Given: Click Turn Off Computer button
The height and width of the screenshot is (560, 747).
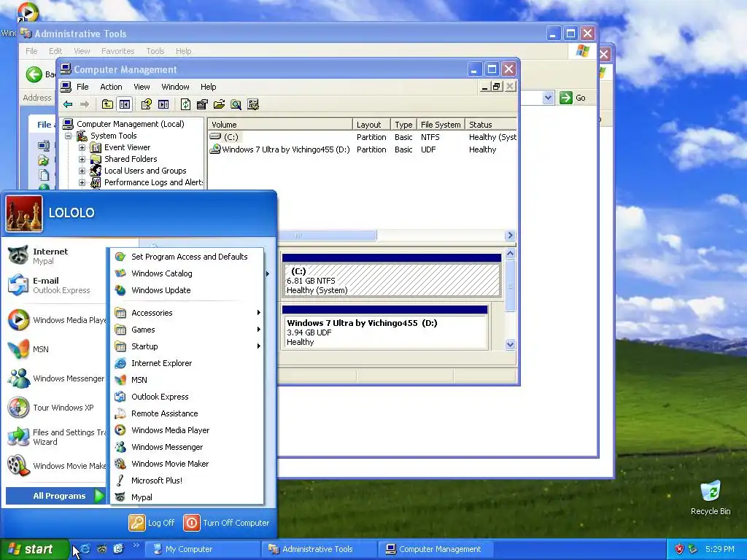Looking at the screenshot, I should (227, 522).
